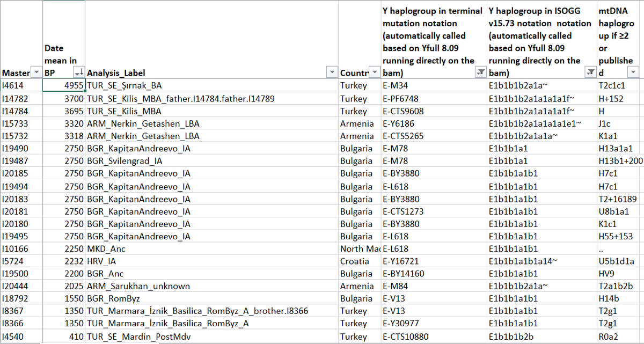The image size is (644, 344).
Task: Select the E1b1b1b2b ISOGG cell
Action: point(541,336)
